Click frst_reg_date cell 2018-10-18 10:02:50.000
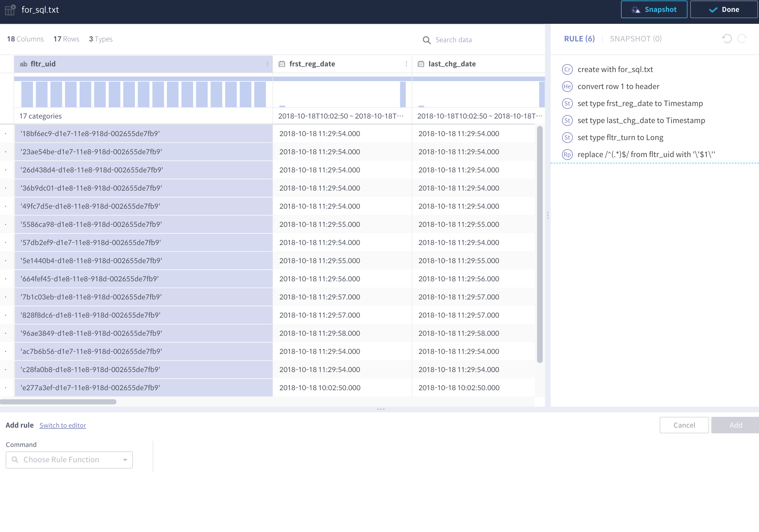The image size is (759, 532). pyautogui.click(x=342, y=388)
